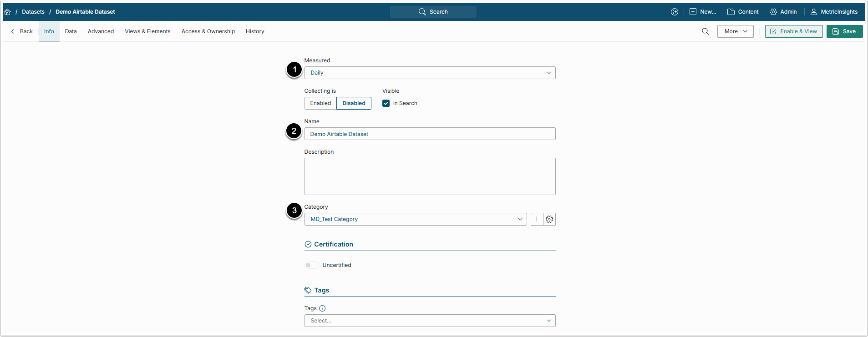This screenshot has height=337, width=868.
Task: Click the Description text area
Action: pyautogui.click(x=429, y=176)
